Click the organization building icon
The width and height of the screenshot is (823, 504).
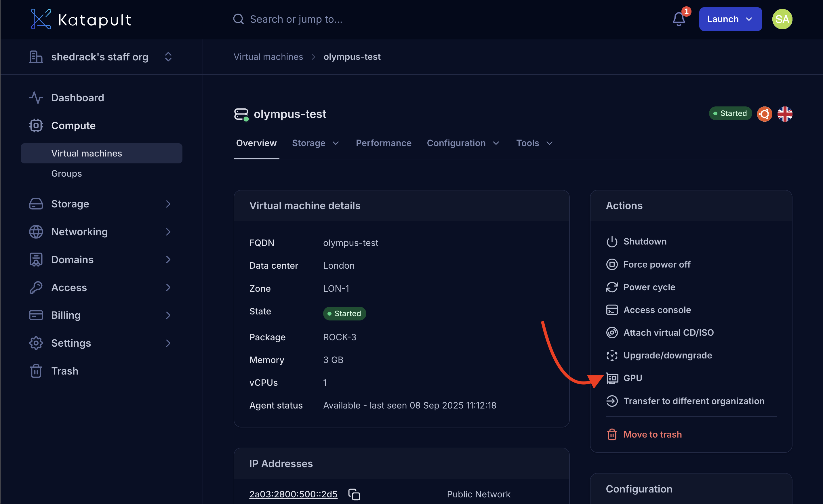pyautogui.click(x=36, y=57)
